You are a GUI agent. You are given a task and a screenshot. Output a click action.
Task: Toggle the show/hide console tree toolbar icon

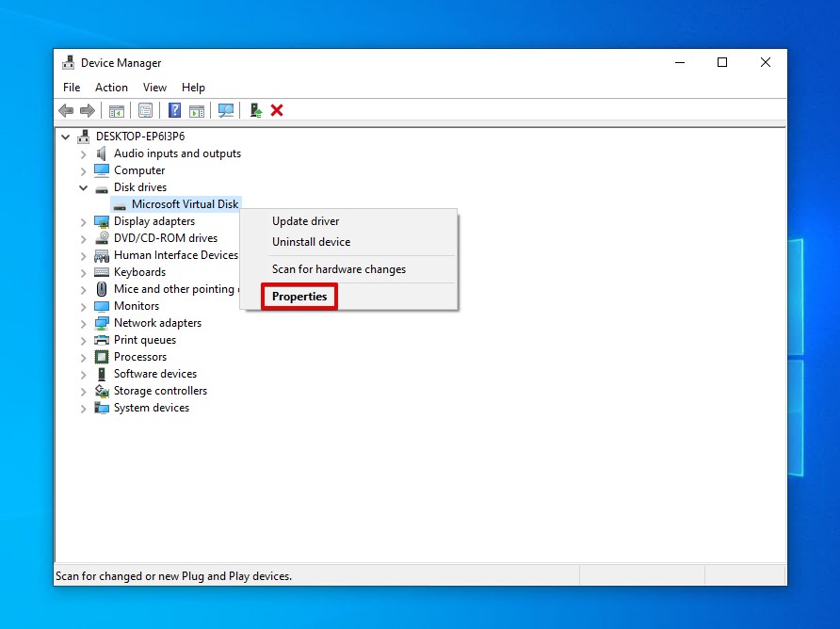coord(116,111)
